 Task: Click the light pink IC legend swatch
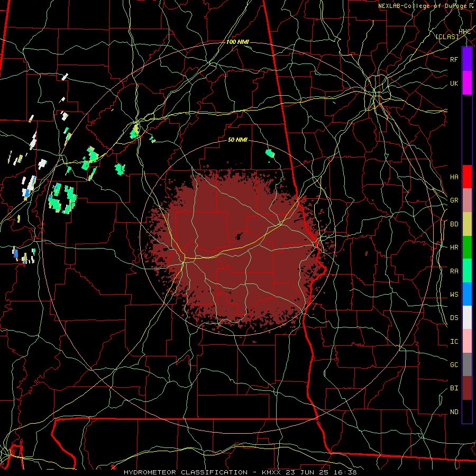[467, 341]
